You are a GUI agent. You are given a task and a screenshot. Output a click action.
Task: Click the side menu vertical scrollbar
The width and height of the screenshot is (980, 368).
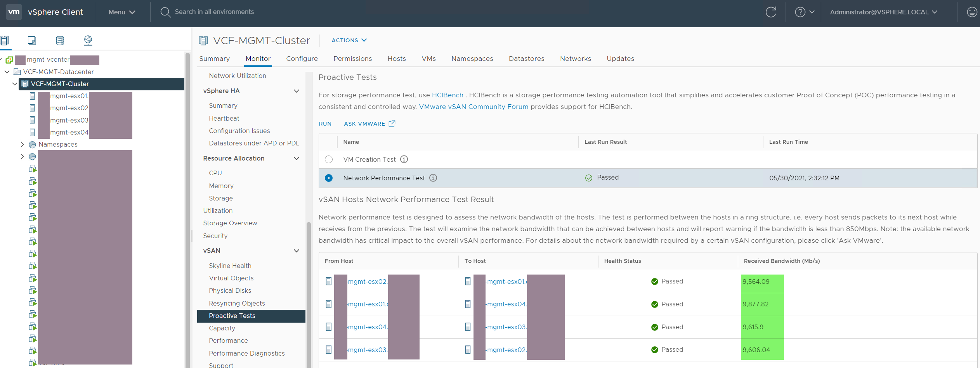[x=309, y=295]
